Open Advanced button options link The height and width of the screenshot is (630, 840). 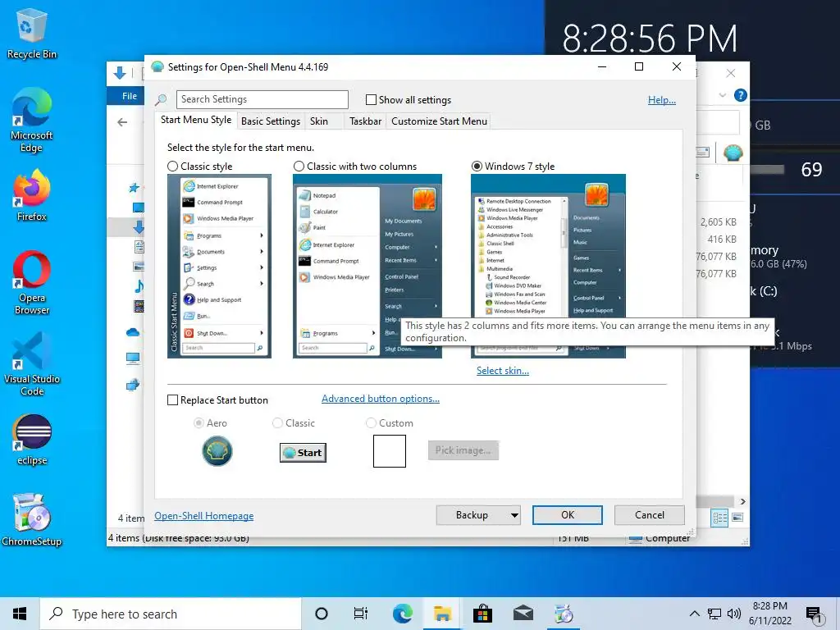coord(381,399)
